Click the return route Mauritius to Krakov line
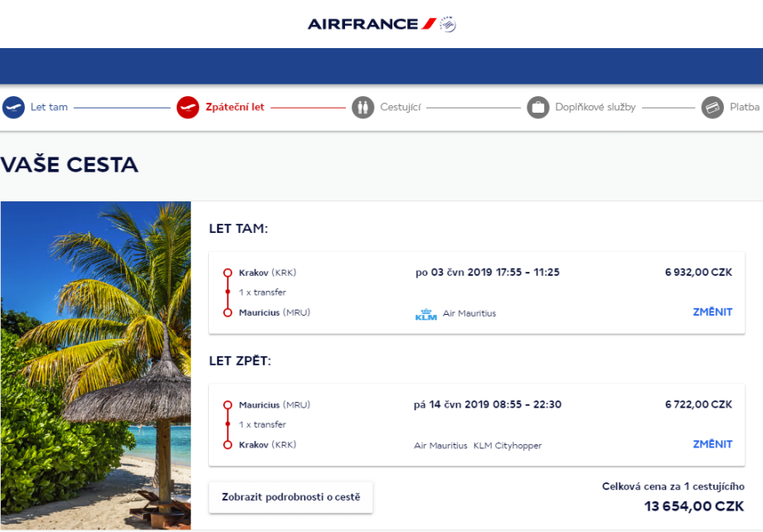763x532 pixels. (x=227, y=425)
